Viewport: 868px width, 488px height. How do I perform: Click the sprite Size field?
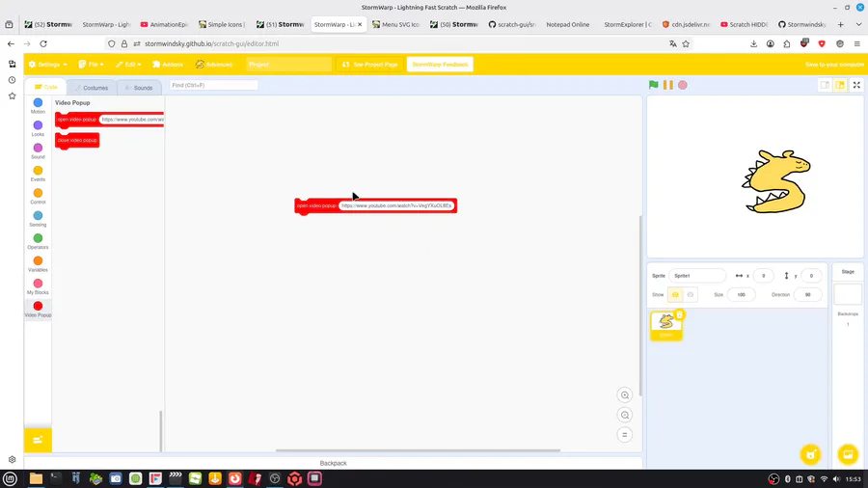pos(741,295)
